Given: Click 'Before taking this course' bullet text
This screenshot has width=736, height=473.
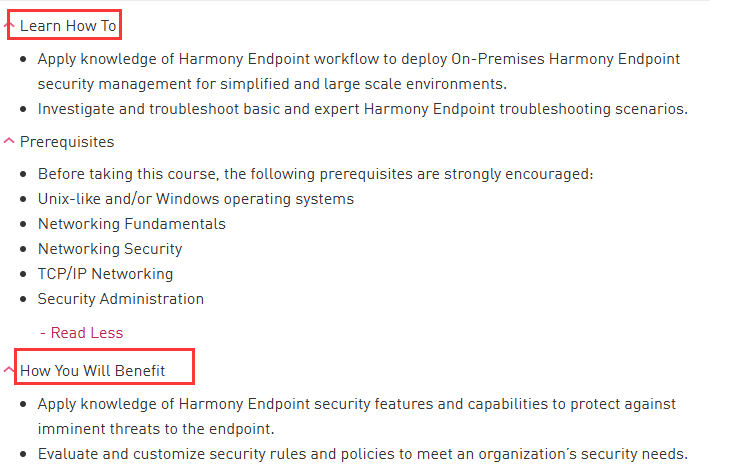Looking at the screenshot, I should 315,174.
